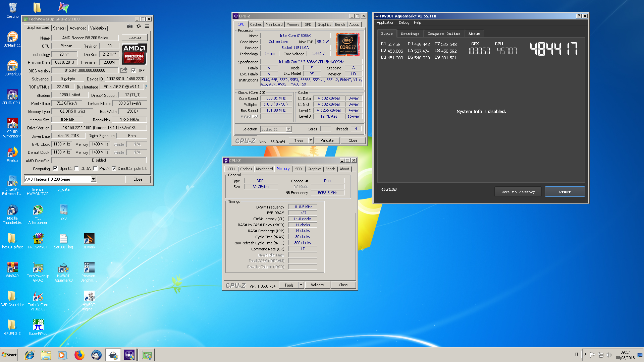Toggle DirectCompute 5.0 checkbox
Image resolution: width=644 pixels, height=362 pixels.
point(114,169)
